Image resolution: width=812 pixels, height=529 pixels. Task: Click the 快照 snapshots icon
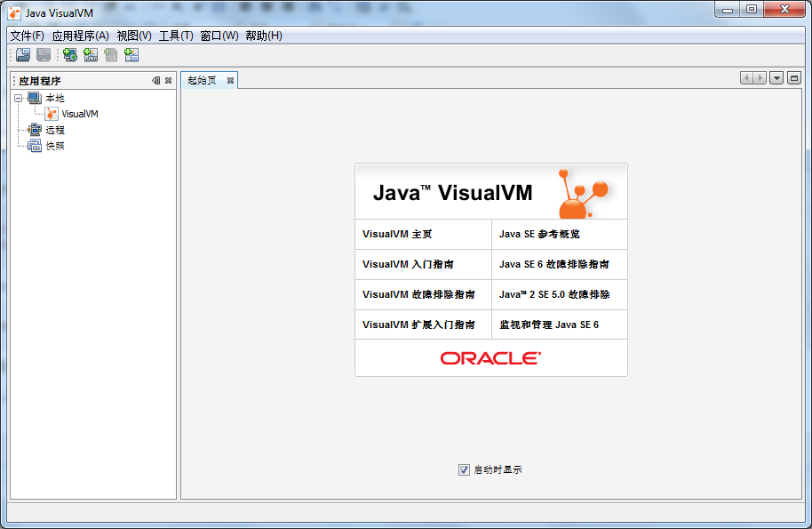pyautogui.click(x=35, y=146)
